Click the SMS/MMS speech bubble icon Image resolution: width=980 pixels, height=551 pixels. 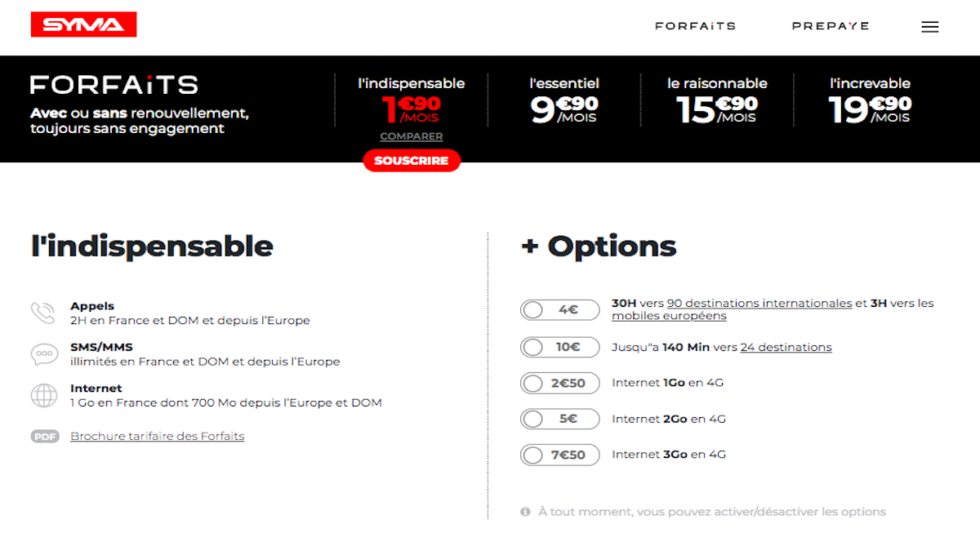(43, 354)
